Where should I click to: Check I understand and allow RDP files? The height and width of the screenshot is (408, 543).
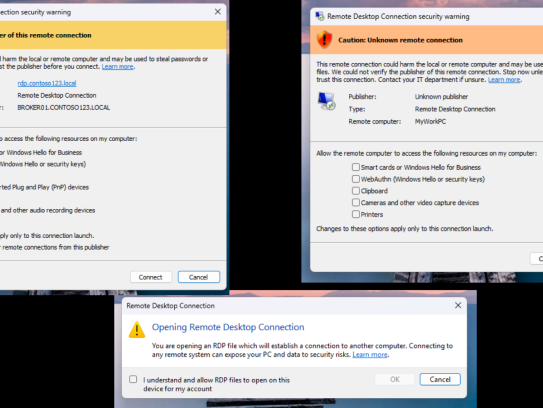click(x=133, y=379)
